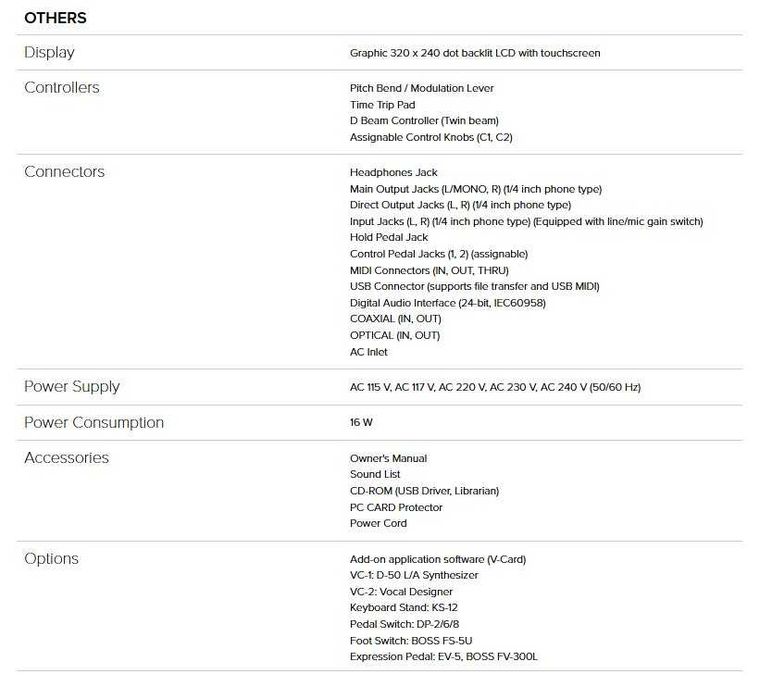Viewport: 772px width, 700px height.
Task: Click the Digital Audio Interface line
Action: pyautogui.click(x=448, y=303)
